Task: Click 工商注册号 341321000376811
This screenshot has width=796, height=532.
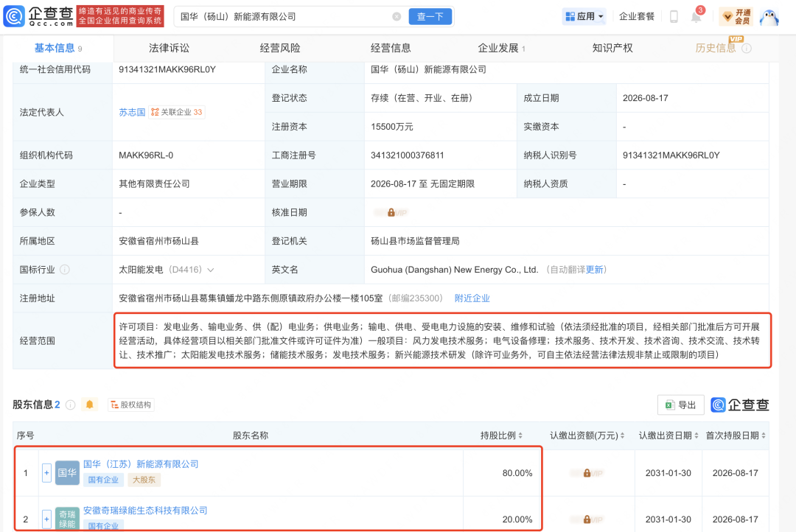Action: point(407,155)
